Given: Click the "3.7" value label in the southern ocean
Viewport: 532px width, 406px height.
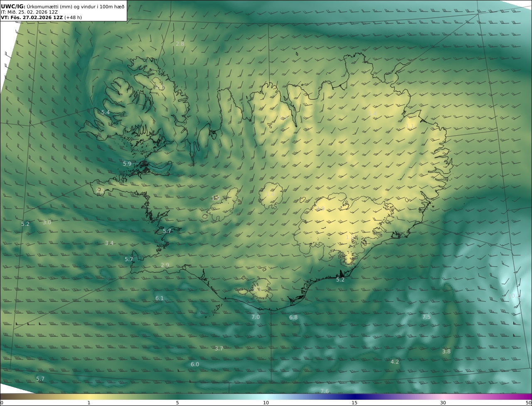Looking at the screenshot, I should tap(219, 349).
